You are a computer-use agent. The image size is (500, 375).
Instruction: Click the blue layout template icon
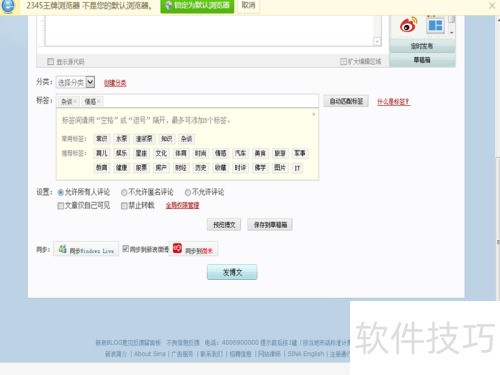click(x=435, y=25)
